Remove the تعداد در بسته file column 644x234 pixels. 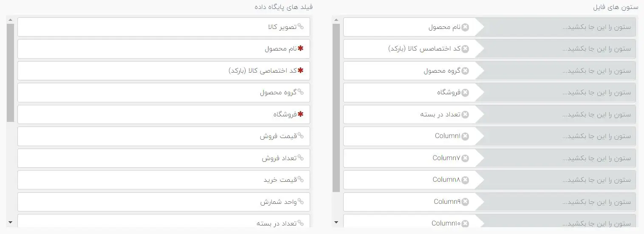tap(465, 115)
